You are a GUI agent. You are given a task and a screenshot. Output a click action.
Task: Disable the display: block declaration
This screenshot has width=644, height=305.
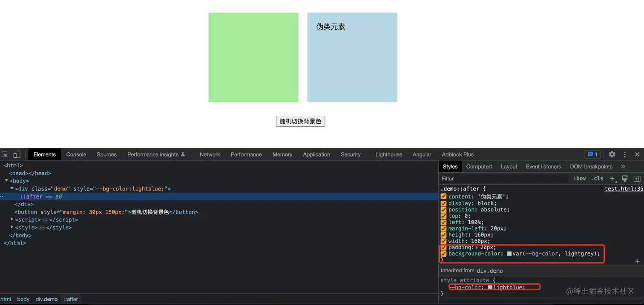443,203
